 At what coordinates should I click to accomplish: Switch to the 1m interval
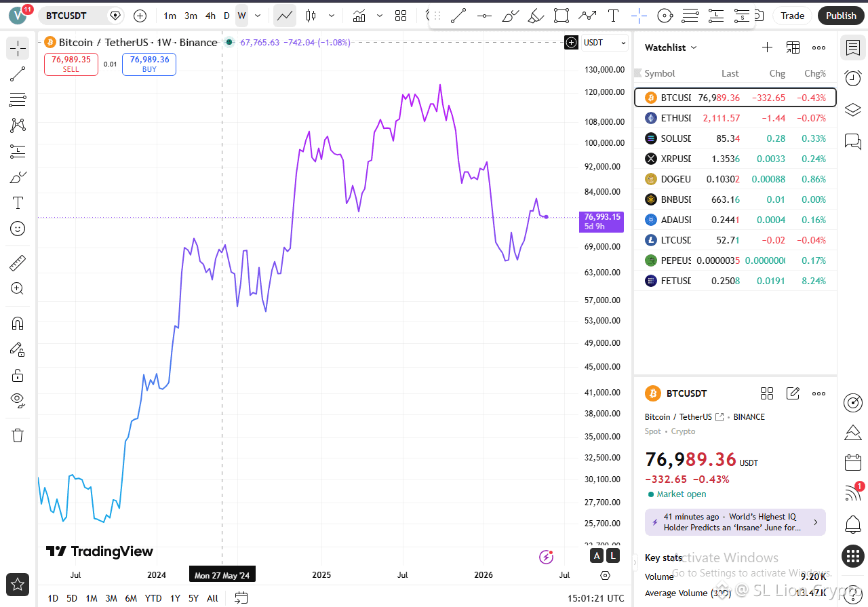click(170, 16)
